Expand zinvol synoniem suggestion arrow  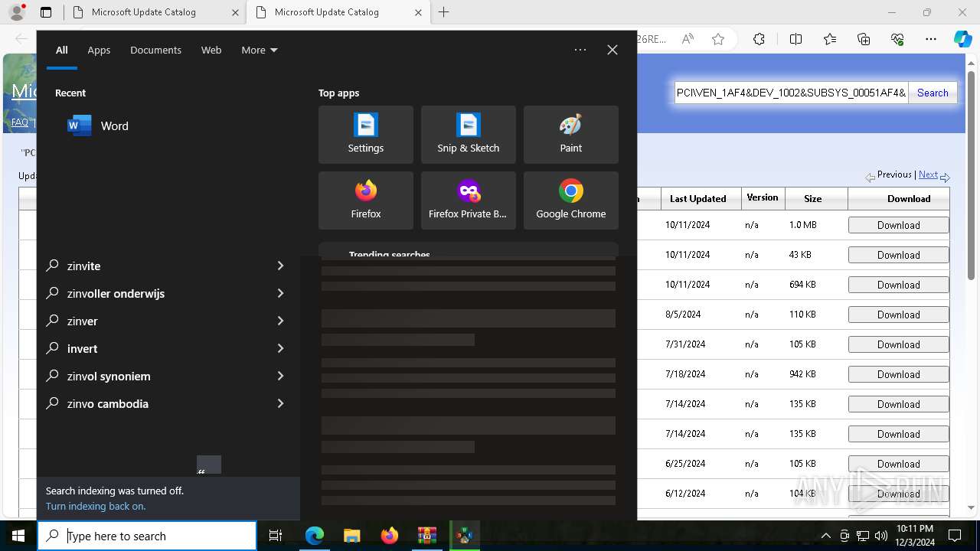[280, 376]
